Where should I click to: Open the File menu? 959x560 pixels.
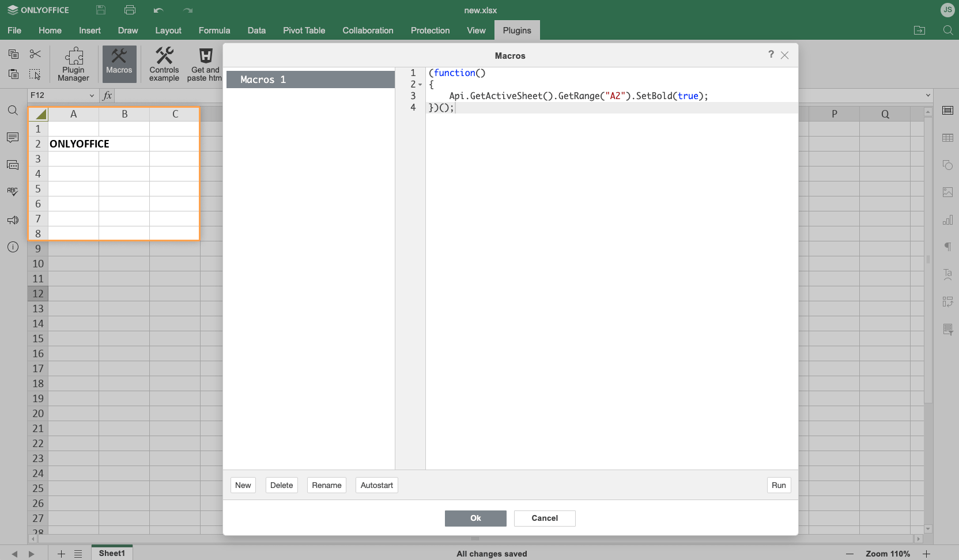pyautogui.click(x=14, y=31)
